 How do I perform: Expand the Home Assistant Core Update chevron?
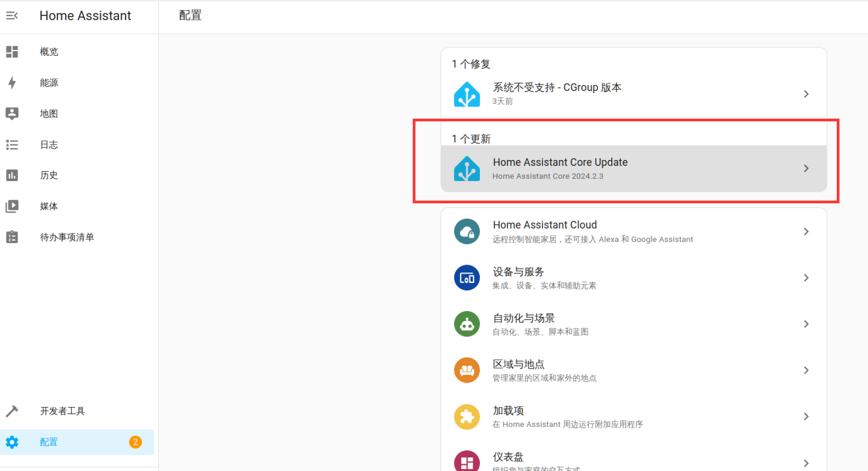click(x=806, y=169)
